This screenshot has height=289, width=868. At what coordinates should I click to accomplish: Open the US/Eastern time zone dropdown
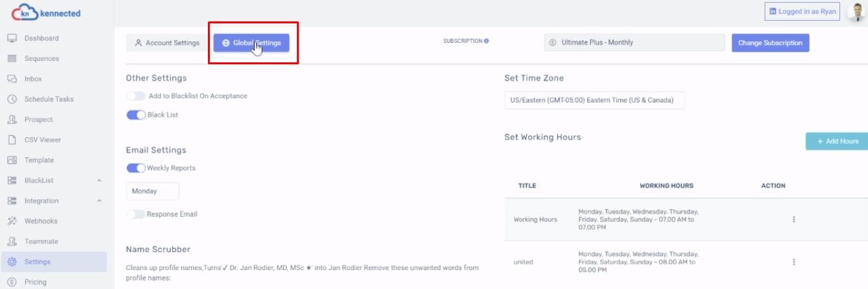594,101
